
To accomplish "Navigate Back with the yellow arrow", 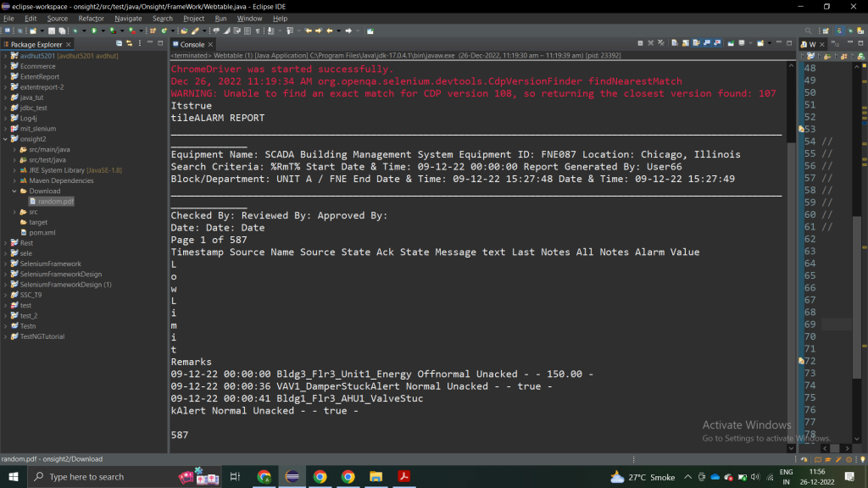I will pos(330,31).
